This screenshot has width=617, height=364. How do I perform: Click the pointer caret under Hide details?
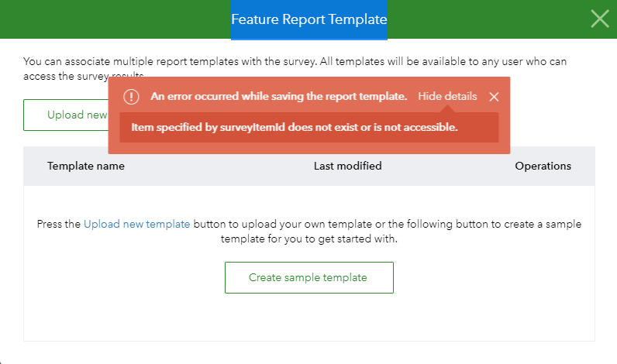[447, 109]
